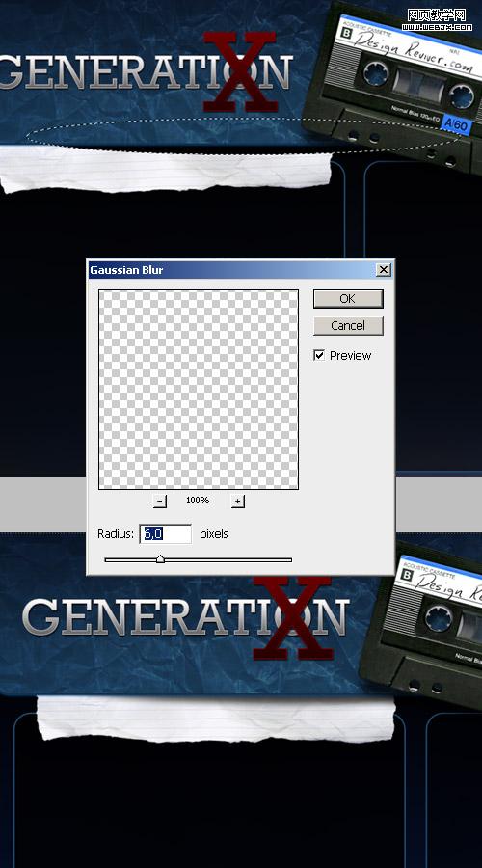Confirm Gaussian Blur with OK
This screenshot has width=482, height=868.
click(348, 298)
